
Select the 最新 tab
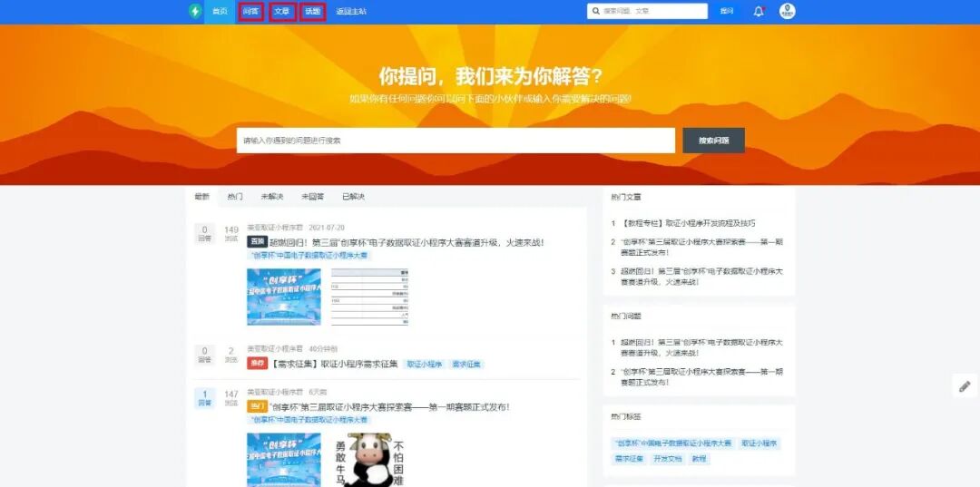coord(201,197)
